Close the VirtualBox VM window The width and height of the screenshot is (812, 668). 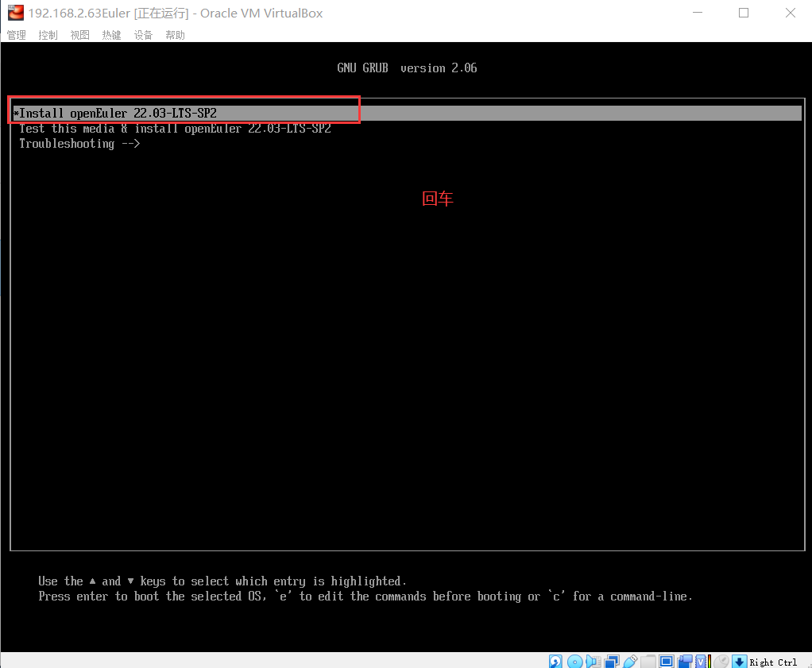tap(791, 13)
